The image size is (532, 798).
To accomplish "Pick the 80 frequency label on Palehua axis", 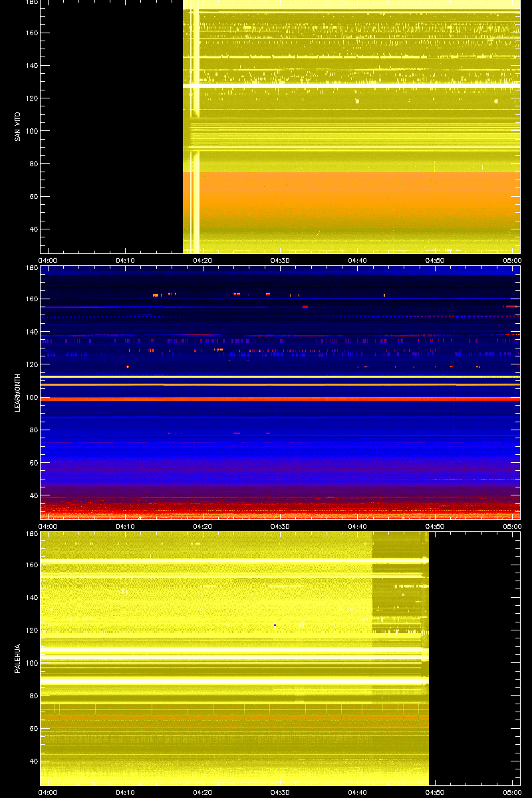I will (33, 696).
